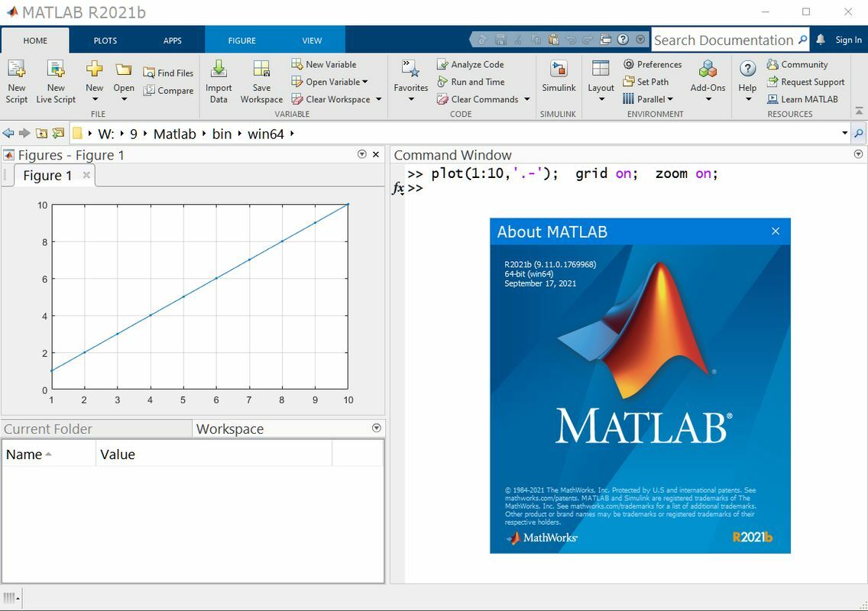Open the Add-Ons icon
This screenshot has height=611, width=868.
pyautogui.click(x=708, y=70)
